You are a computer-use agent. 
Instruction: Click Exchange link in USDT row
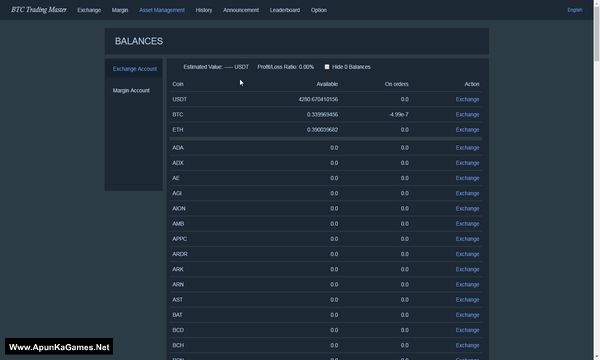click(x=467, y=99)
